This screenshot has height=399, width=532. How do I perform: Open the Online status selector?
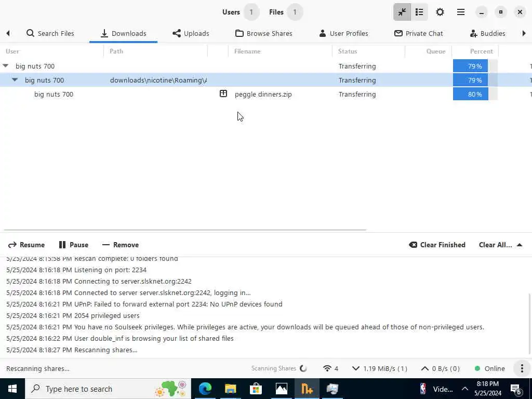coord(489,368)
